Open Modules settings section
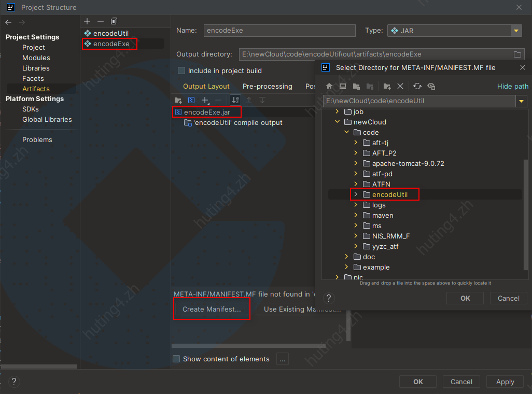 [36, 58]
